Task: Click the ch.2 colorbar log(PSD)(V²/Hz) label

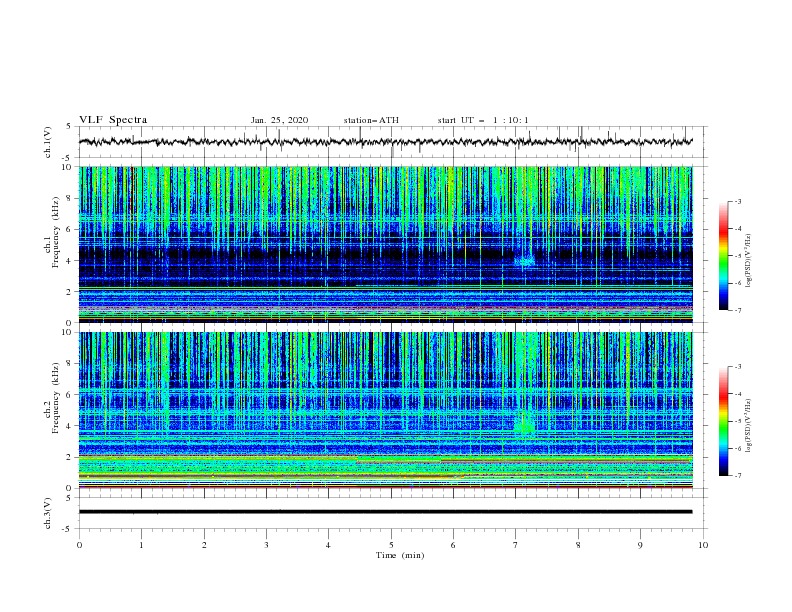Action: tap(749, 426)
